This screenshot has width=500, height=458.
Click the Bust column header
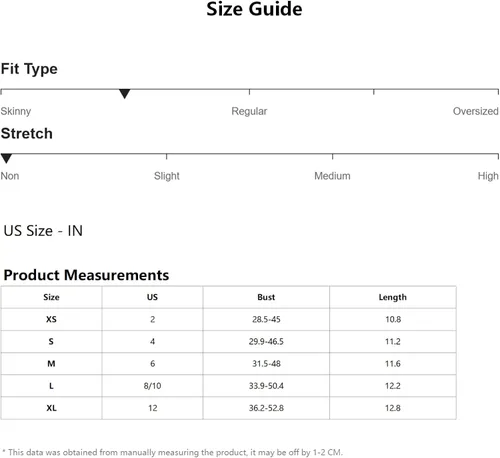point(266,297)
